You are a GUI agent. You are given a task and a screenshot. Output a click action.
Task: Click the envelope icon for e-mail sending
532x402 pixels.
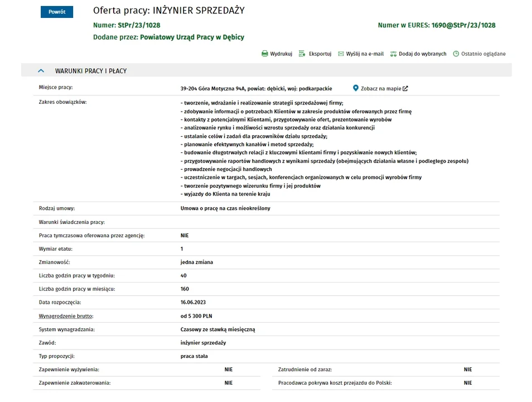pos(341,54)
